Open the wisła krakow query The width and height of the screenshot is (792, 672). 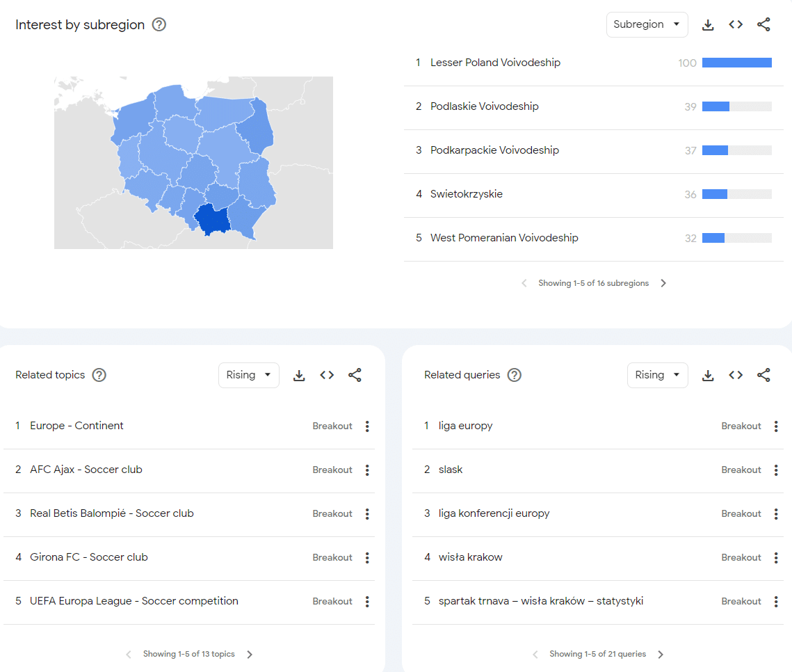pos(470,557)
